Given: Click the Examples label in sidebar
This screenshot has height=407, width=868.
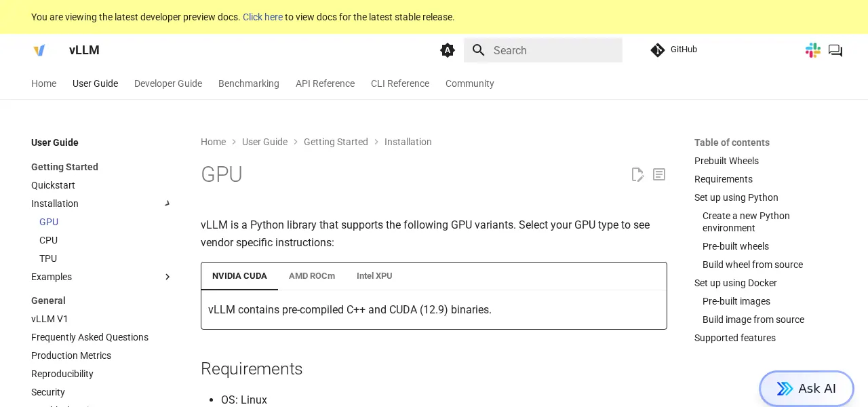Looking at the screenshot, I should pos(52,277).
